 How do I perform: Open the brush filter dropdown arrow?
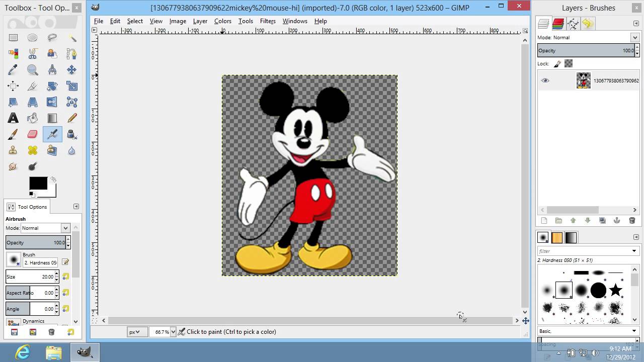(634, 251)
